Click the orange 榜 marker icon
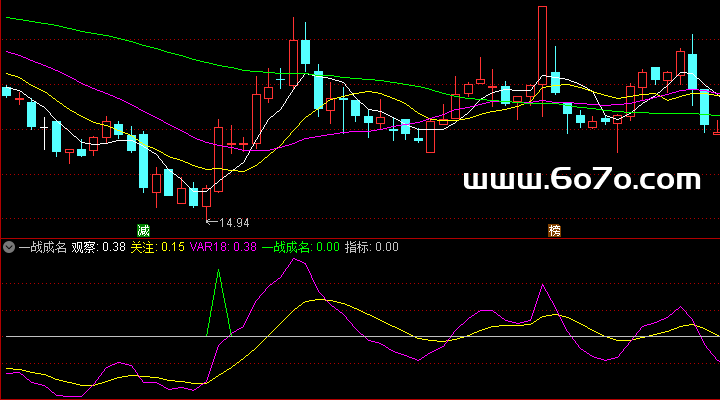This screenshot has width=720, height=400. tap(554, 231)
